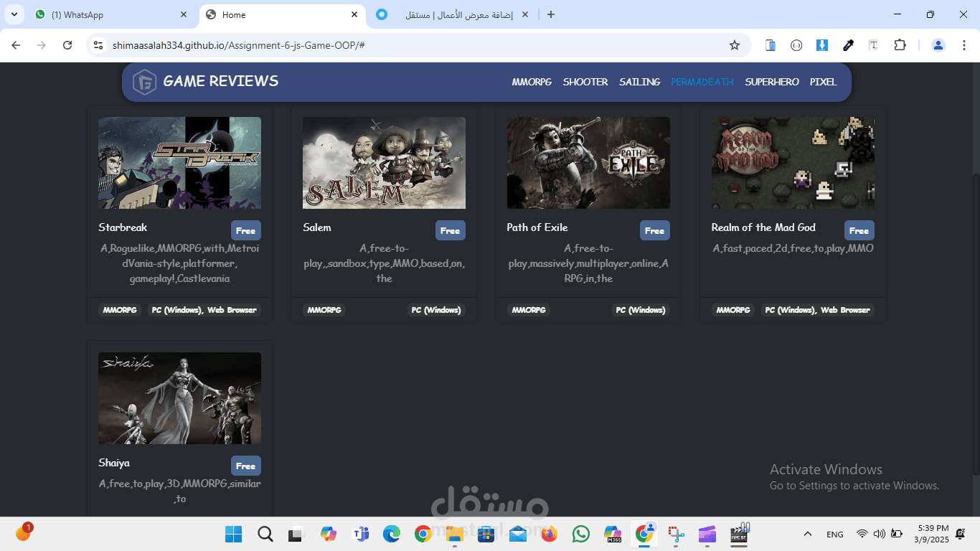This screenshot has width=980, height=551.
Task: Select the PIXEL category link
Action: [824, 82]
